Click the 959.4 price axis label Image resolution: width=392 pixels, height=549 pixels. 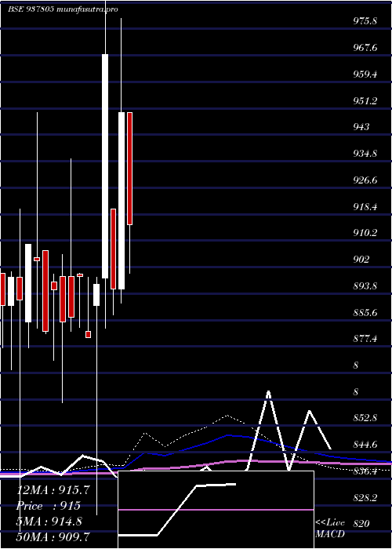[365, 75]
